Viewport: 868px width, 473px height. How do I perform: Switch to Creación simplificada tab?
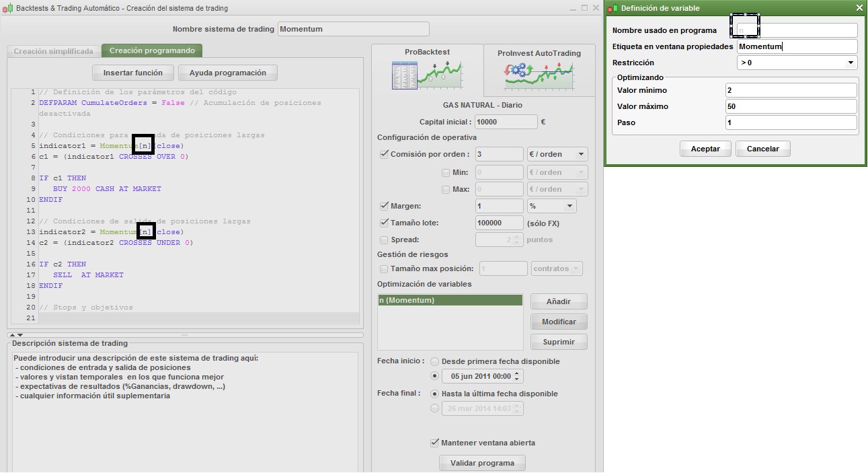(x=54, y=51)
